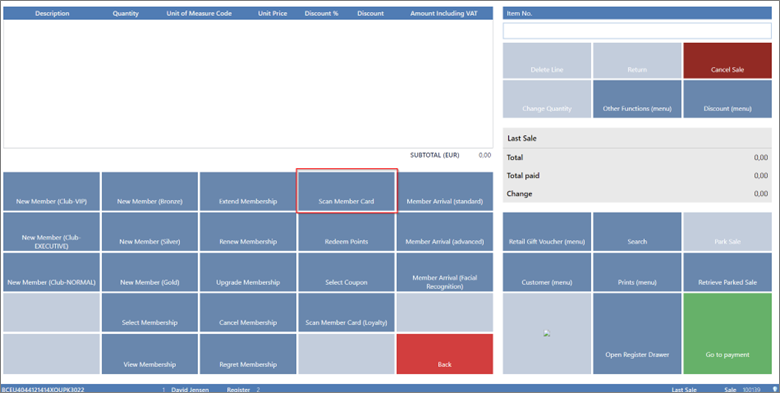Click Retrieve Parked Sale

tap(727, 272)
